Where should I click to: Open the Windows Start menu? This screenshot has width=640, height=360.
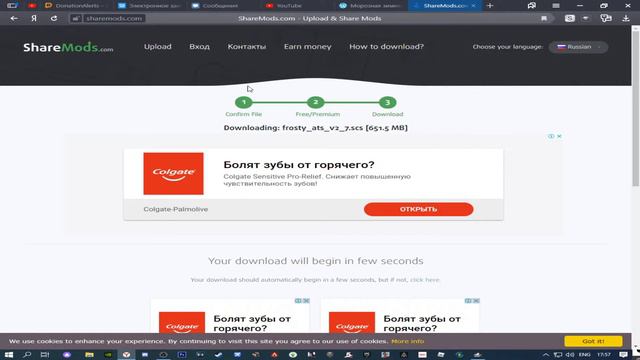click(x=9, y=355)
